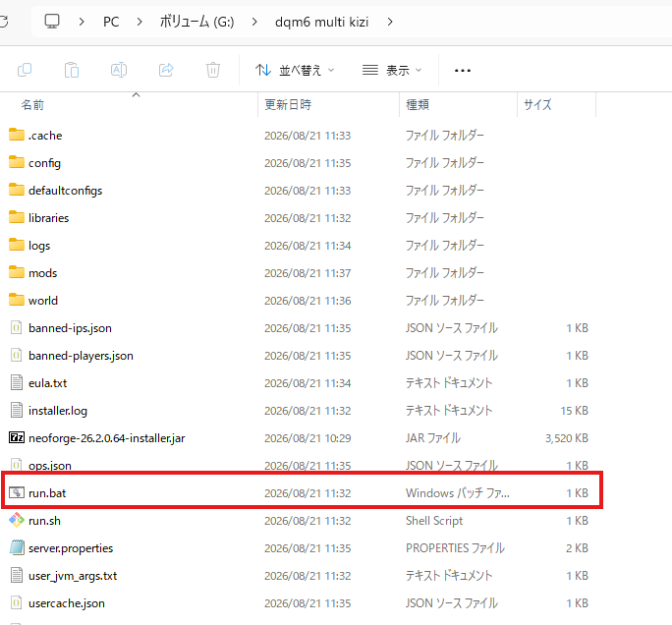Select the file name libraries
Image resolution: width=672 pixels, height=625 pixels.
[x=48, y=218]
